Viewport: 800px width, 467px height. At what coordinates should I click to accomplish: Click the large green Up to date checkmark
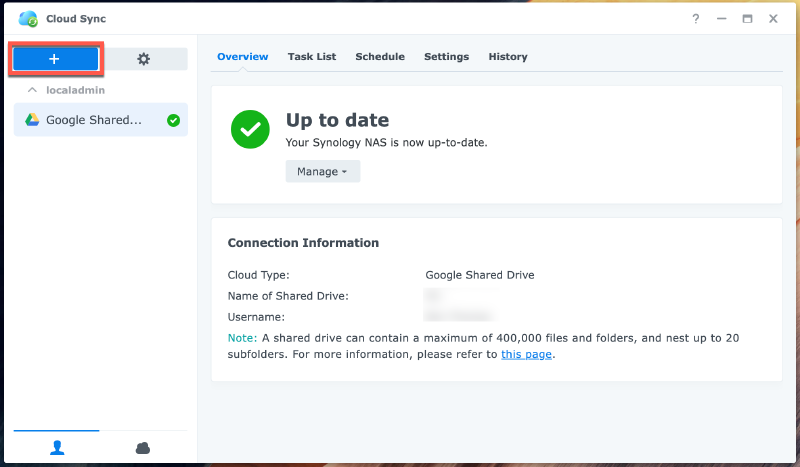[249, 128]
